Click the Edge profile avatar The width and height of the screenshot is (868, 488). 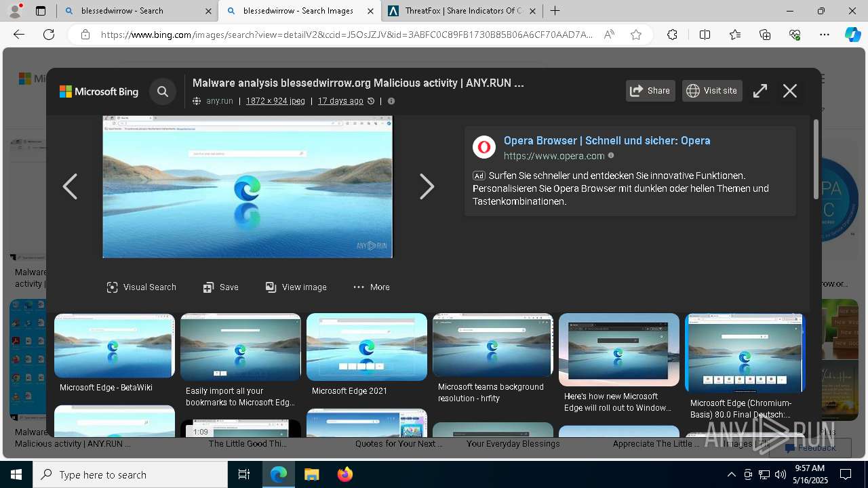click(16, 10)
